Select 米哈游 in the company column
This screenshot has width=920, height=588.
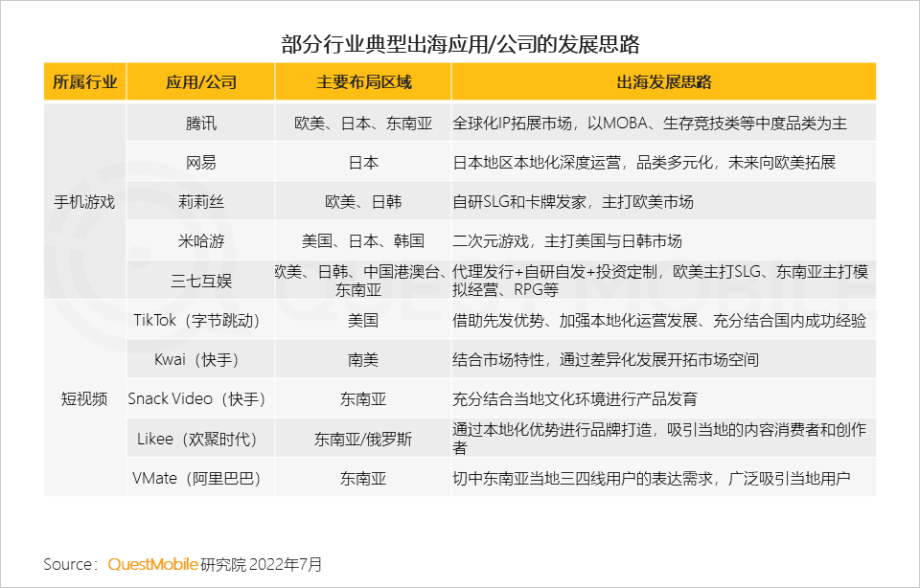pyautogui.click(x=200, y=240)
